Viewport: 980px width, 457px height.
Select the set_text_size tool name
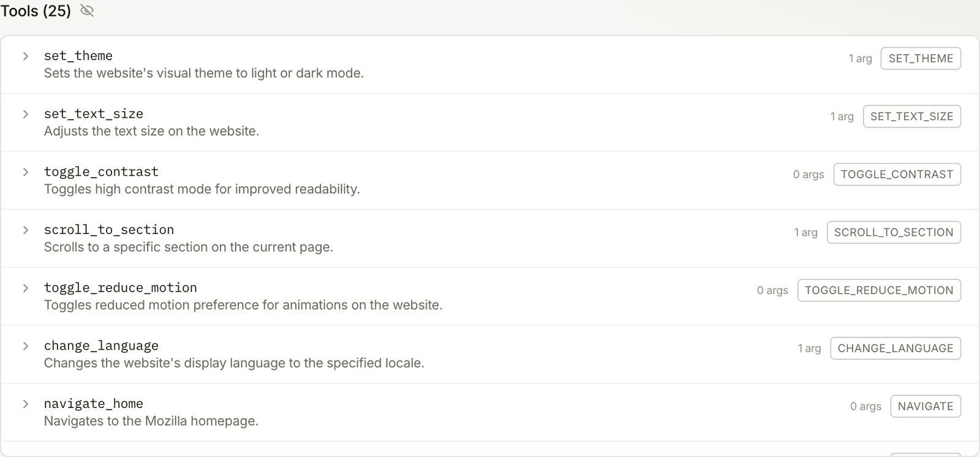(x=94, y=114)
